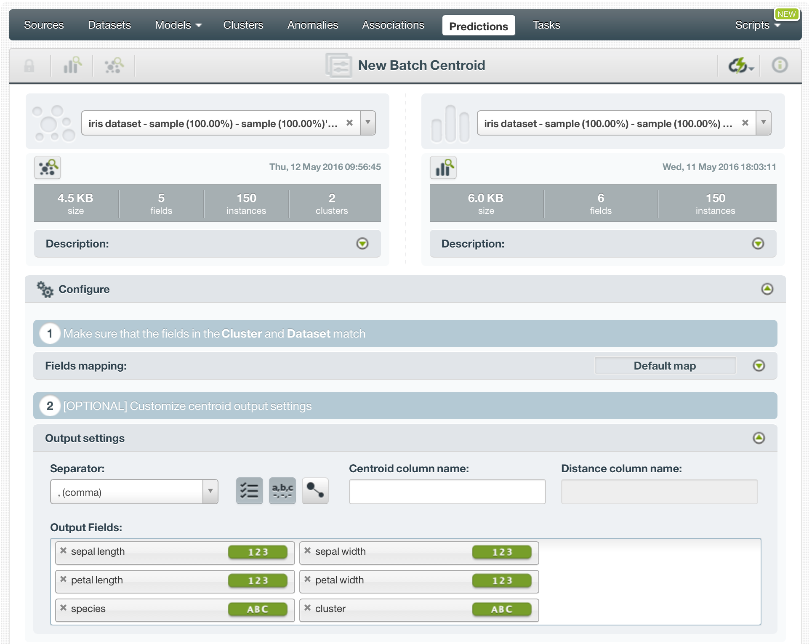Screen dimensions: 812x644
Task: Clear the selected dataset with X
Action: coord(745,123)
